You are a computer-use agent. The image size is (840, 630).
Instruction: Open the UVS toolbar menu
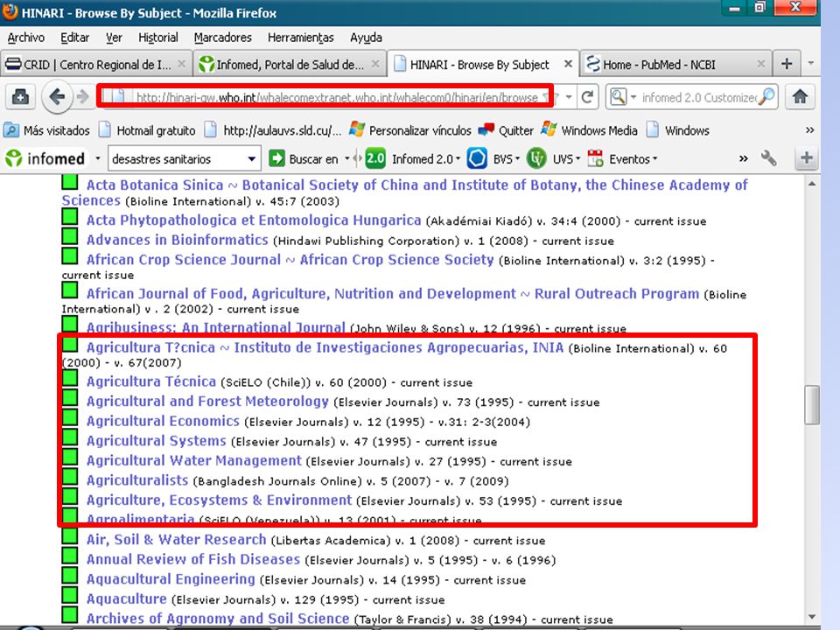(x=553, y=158)
